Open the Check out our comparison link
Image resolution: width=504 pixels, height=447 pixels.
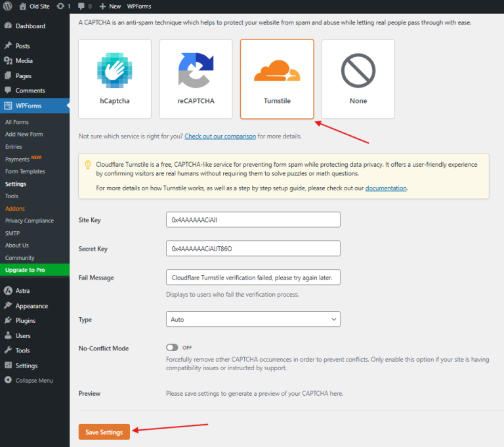tap(220, 137)
